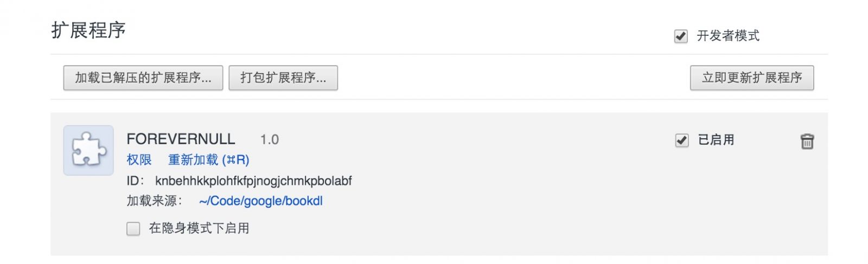Image resolution: width=868 pixels, height=264 pixels.
Task: Click the extension ID string knbehhkk...
Action: [x=253, y=181]
